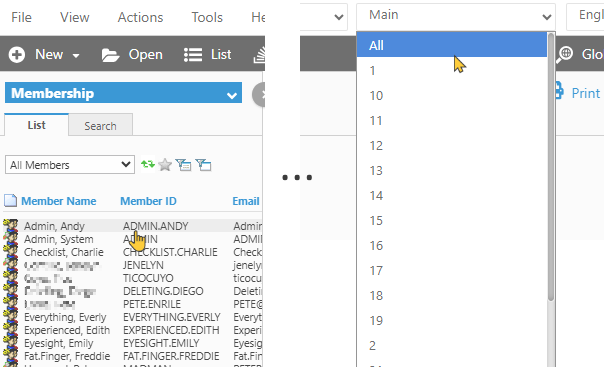This screenshot has height=367, width=604.
Task: Select the Eyesight, Emily member row
Action: pyautogui.click(x=133, y=343)
